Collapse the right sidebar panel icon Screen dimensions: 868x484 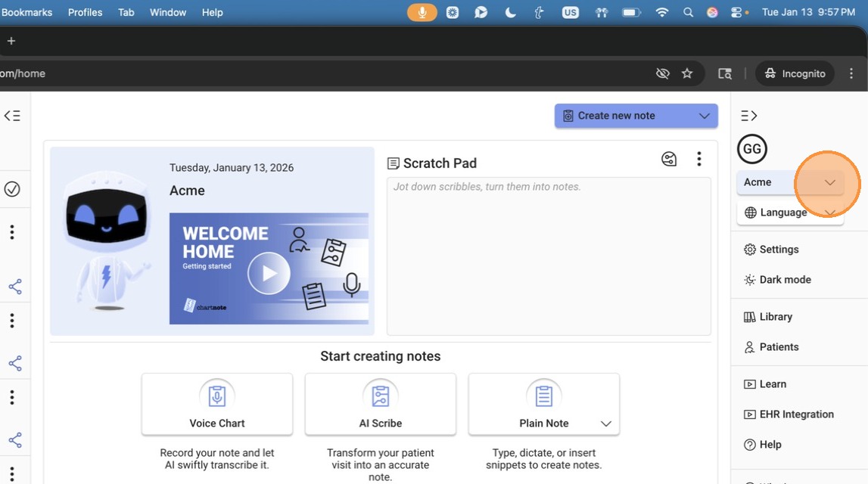point(749,116)
